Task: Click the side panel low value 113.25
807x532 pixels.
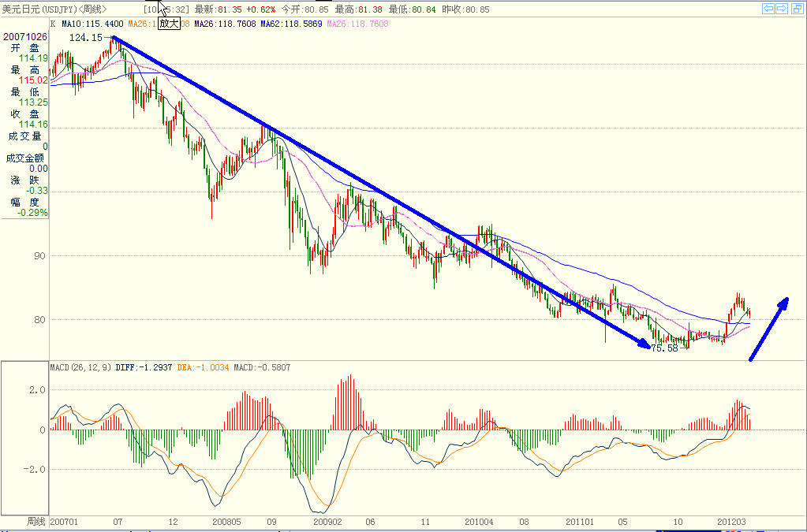Action: [33, 102]
